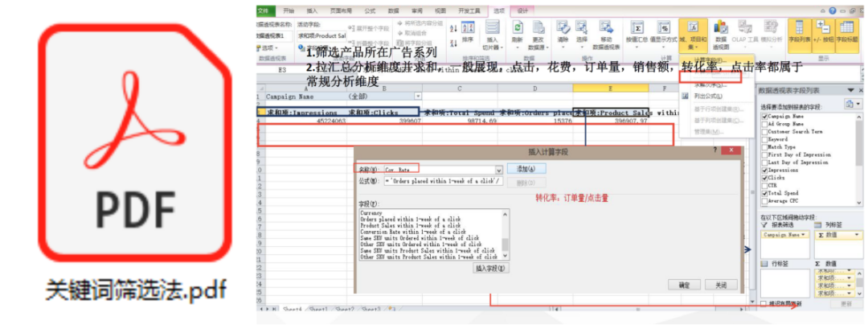The height and width of the screenshot is (325, 868).
Task: Tick the Customer Search Term checkbox
Action: [764, 132]
